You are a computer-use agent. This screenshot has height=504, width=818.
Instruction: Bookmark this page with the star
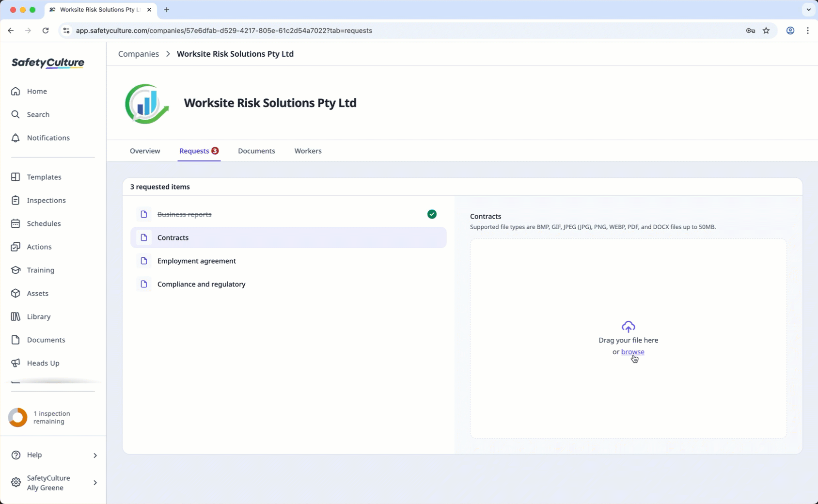(766, 31)
